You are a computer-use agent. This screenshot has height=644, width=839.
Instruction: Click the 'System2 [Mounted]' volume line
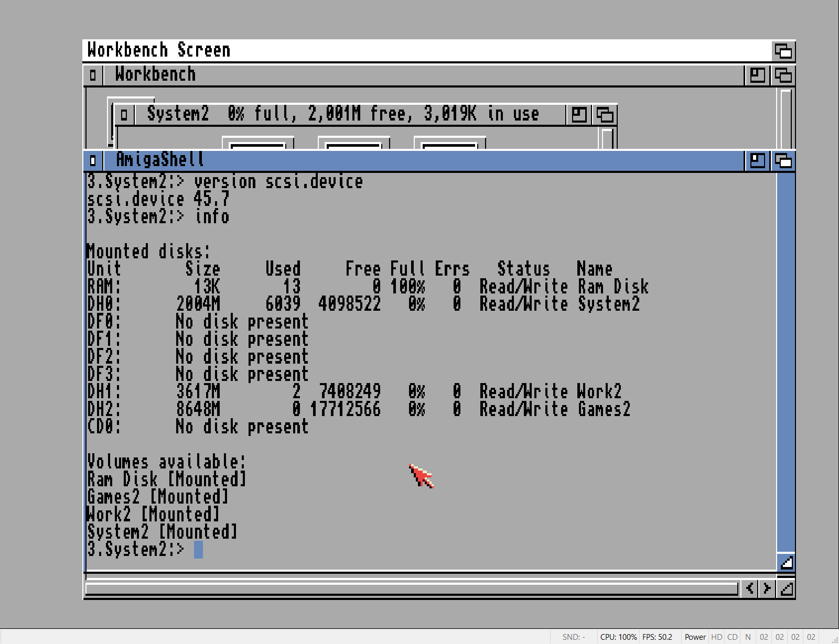click(162, 532)
